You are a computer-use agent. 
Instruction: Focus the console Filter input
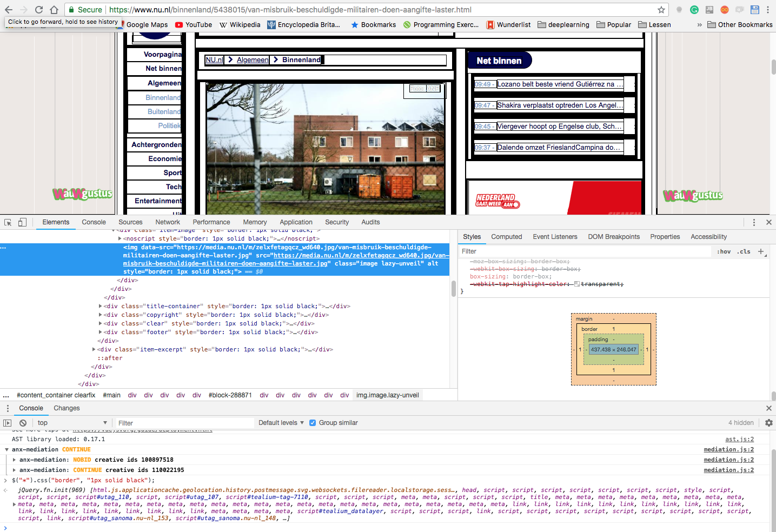coord(184,423)
